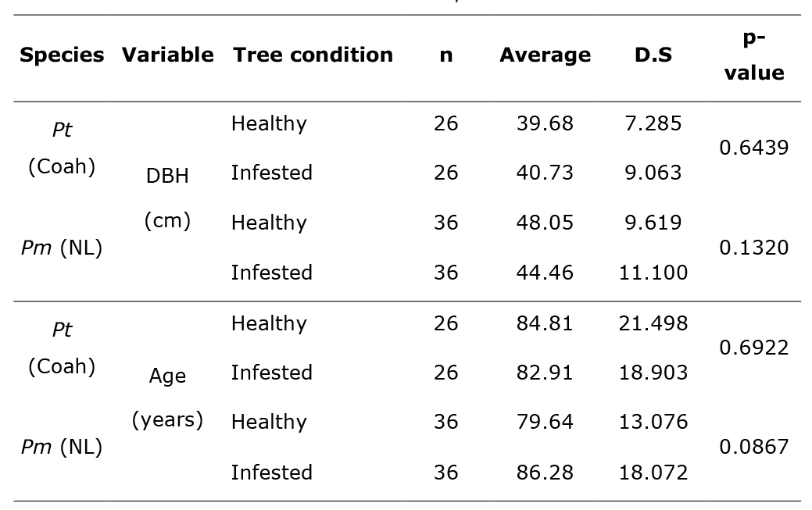Select the Variable column header
The image size is (812, 510).
click(x=167, y=55)
